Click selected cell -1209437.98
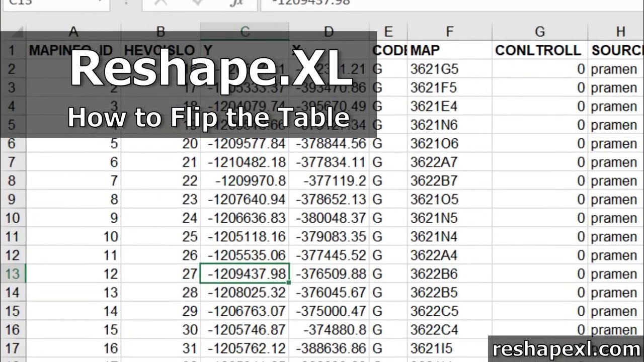 click(245, 274)
